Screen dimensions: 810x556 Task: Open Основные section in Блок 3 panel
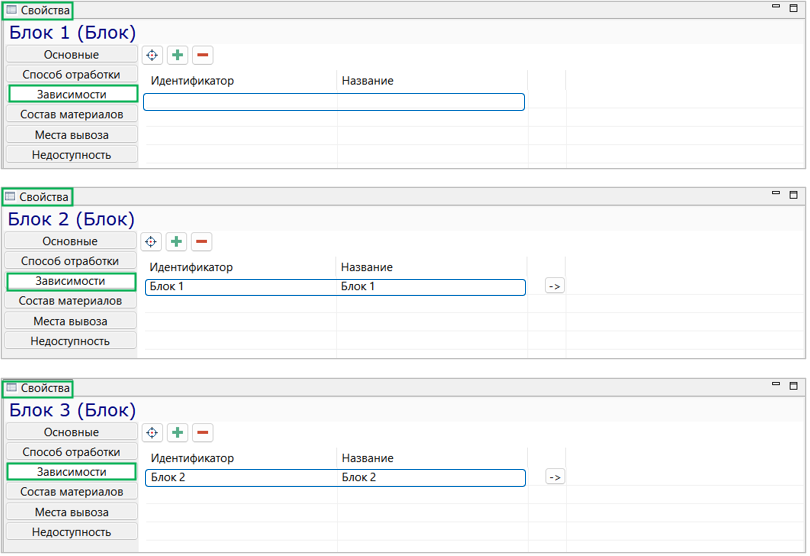click(72, 432)
